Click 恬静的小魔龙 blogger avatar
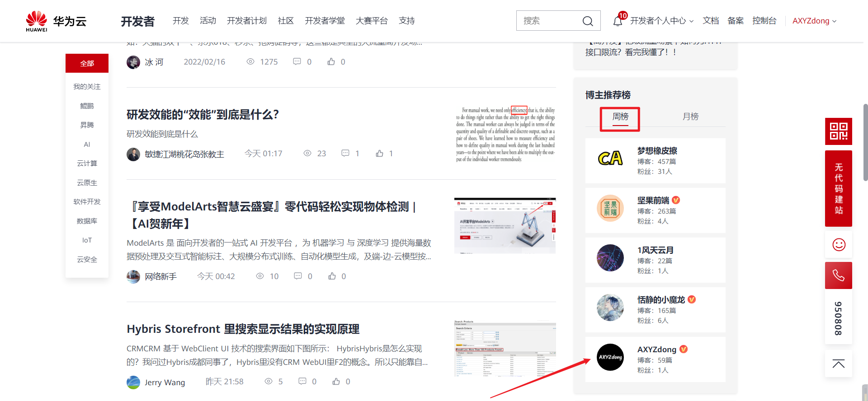This screenshot has width=868, height=401. pos(610,308)
